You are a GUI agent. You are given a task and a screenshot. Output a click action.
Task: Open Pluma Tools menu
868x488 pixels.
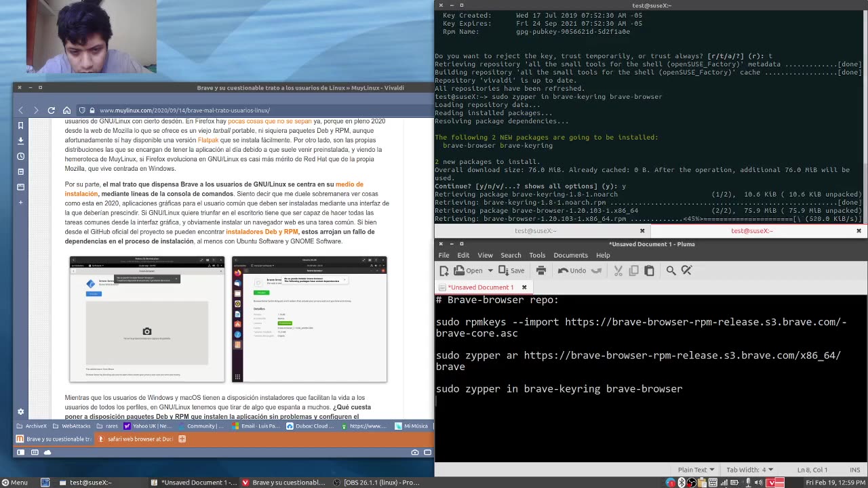(537, 255)
